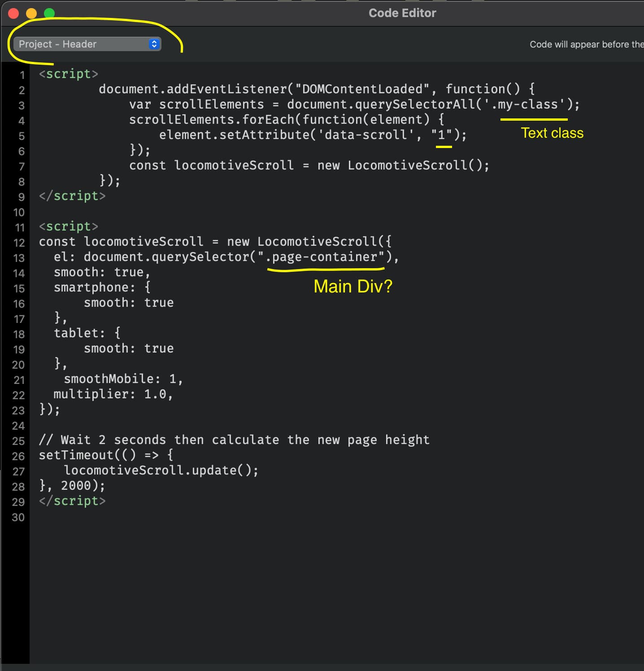Maximize window with the green button
The image size is (644, 671).
pyautogui.click(x=49, y=13)
